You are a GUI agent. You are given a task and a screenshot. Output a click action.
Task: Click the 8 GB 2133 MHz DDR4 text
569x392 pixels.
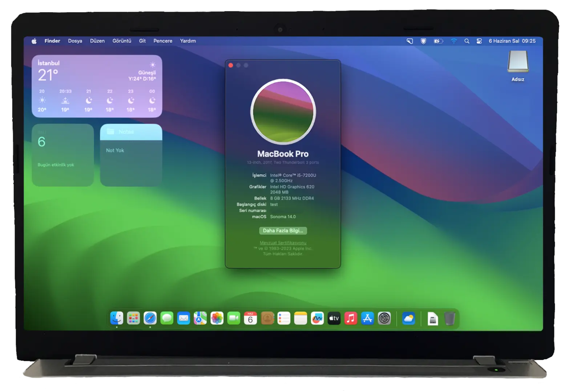292,199
